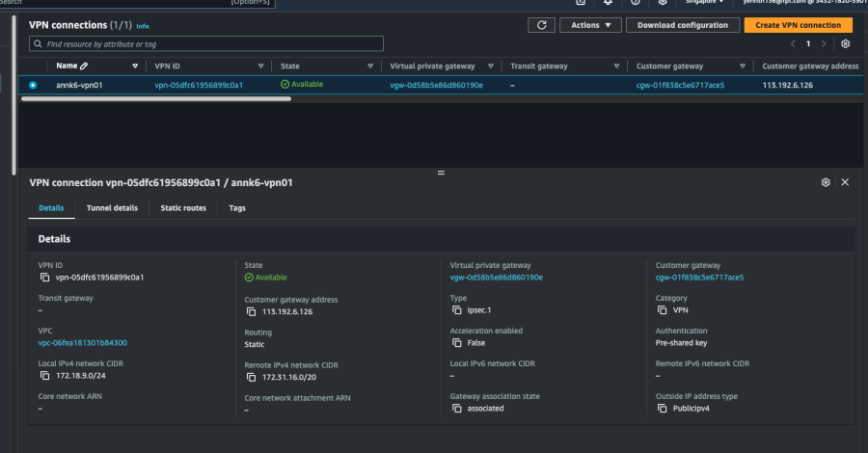Open the vpc-06fea181301b84300 link
This screenshot has width=868, height=453.
pyautogui.click(x=83, y=342)
